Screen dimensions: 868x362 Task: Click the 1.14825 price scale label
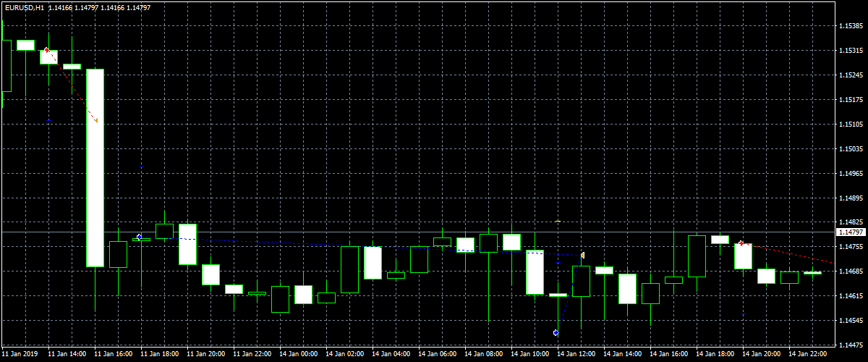point(851,222)
